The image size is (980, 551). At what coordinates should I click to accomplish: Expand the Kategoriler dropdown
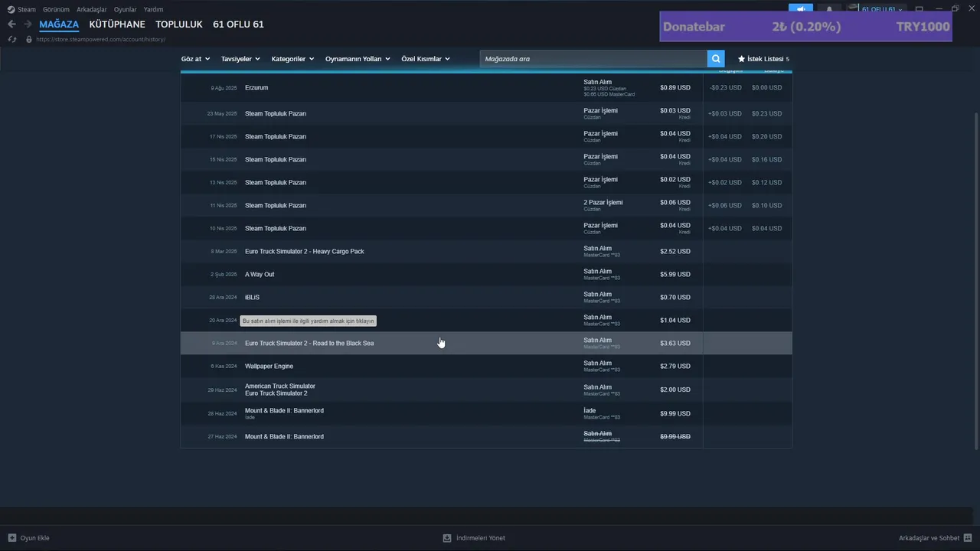tap(292, 59)
